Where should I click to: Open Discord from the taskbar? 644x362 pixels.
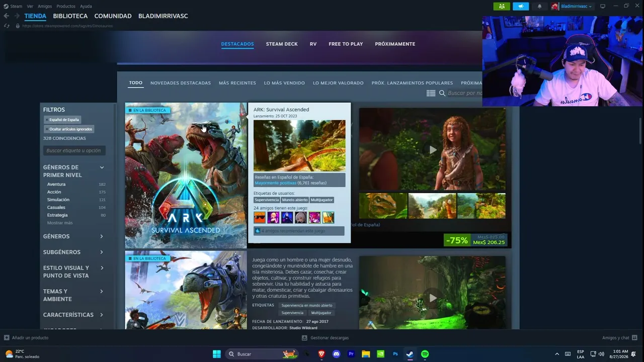coord(337,354)
